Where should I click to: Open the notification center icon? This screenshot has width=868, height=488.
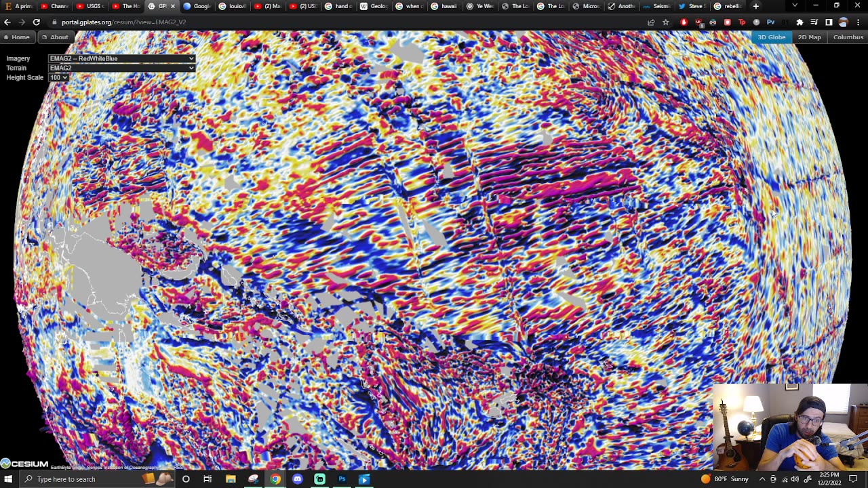pos(853,479)
